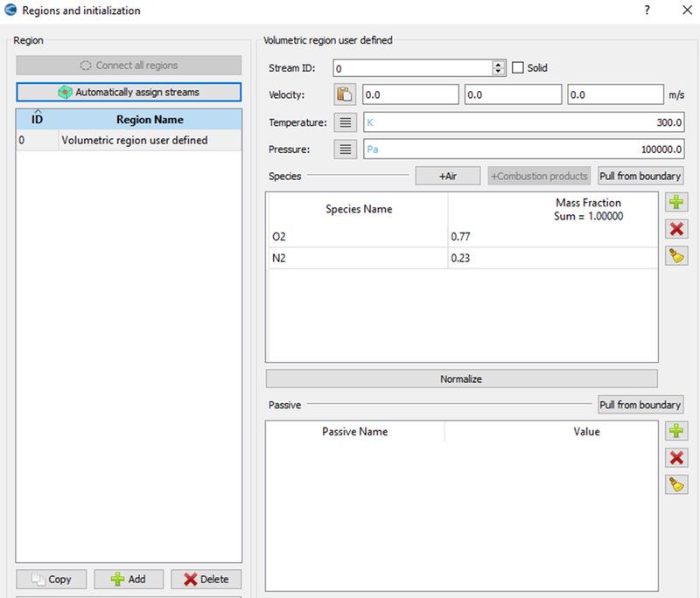700x598 pixels.
Task: Click the velocity paste clipboard icon
Action: pyautogui.click(x=345, y=94)
